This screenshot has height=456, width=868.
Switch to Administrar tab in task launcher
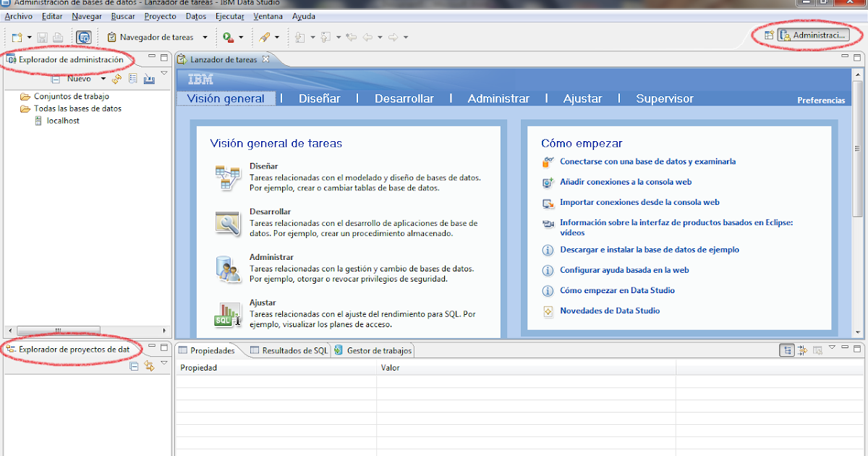click(498, 98)
